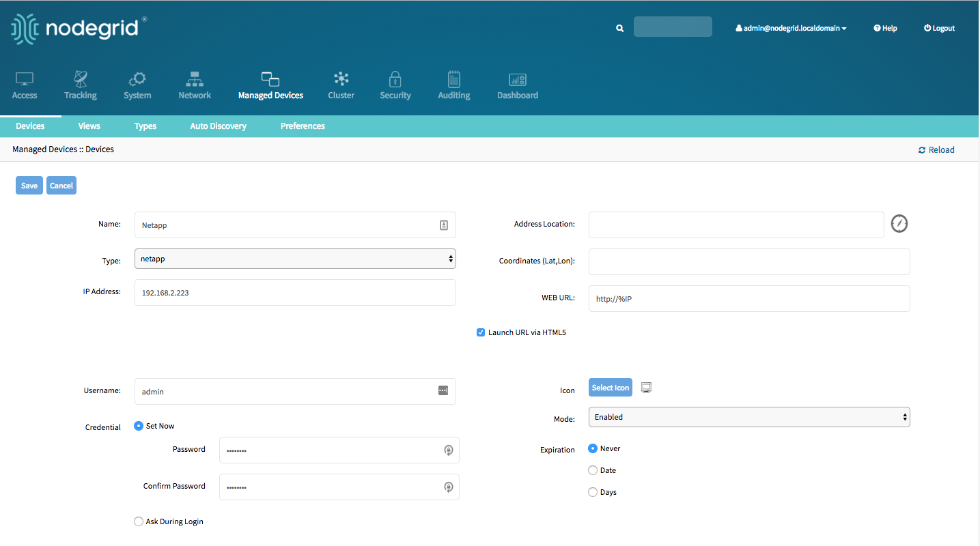Open the Type dropdown showing netapp
The image size is (980, 546).
tap(295, 259)
